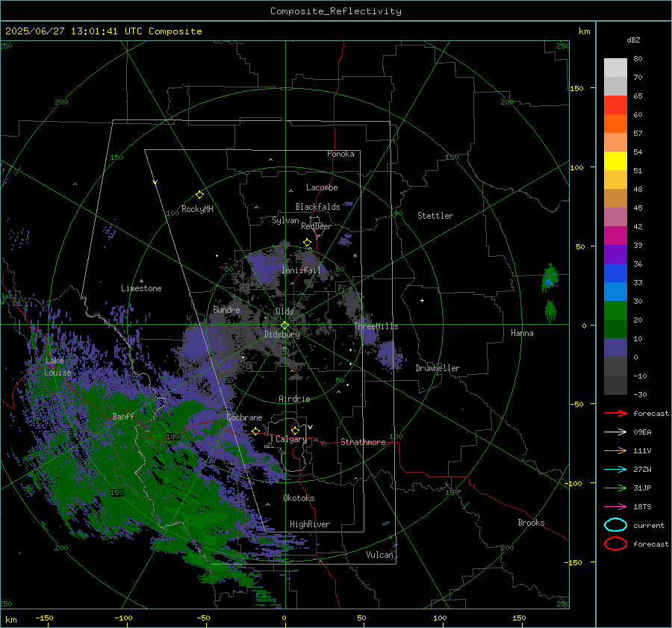Click the red forecast arrow in legend
Screen dimensions: 672x628
pos(615,413)
